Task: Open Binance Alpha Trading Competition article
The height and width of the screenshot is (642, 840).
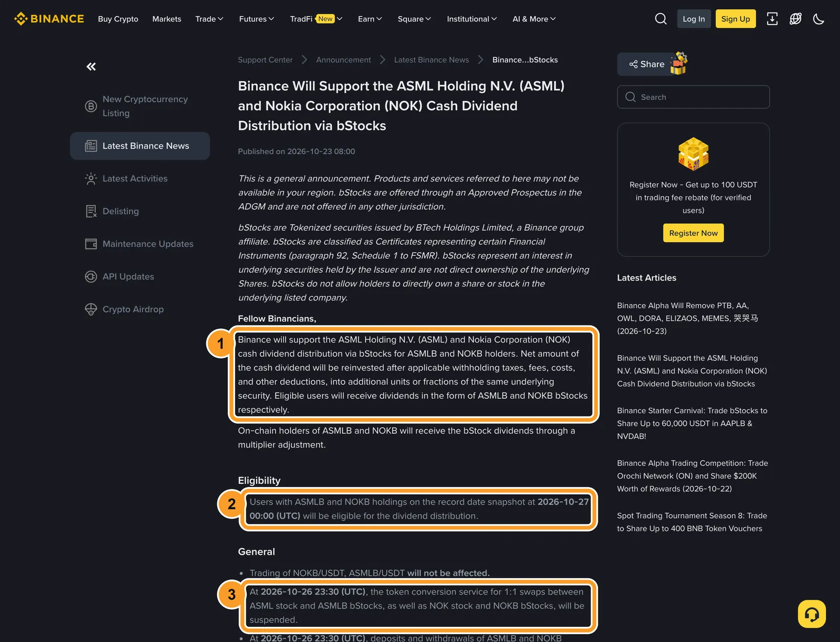Action: pos(692,476)
